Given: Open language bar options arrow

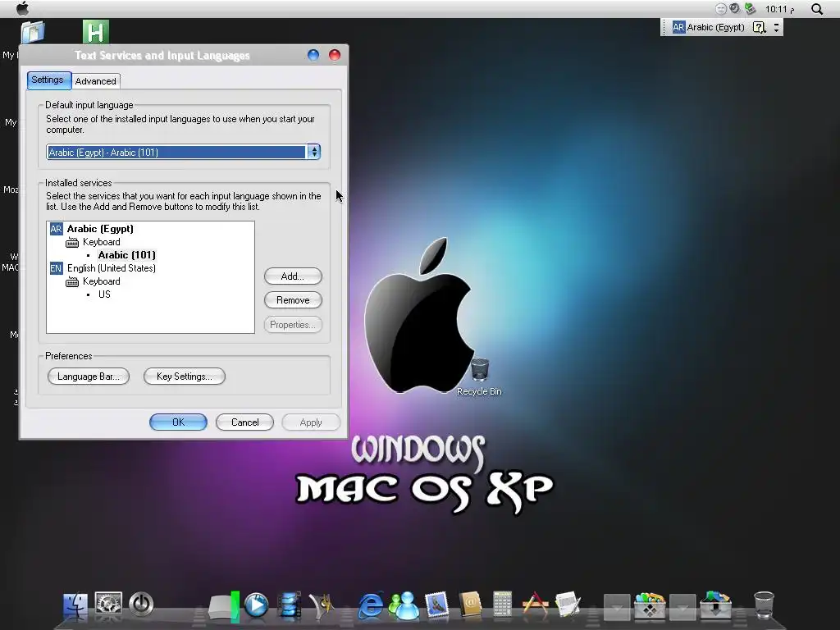Looking at the screenshot, I should coord(776,27).
